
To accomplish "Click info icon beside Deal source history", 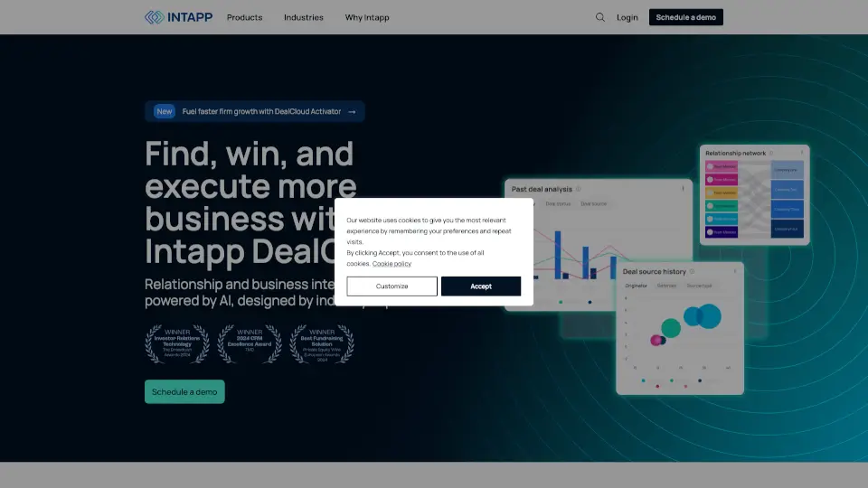I will (x=692, y=272).
